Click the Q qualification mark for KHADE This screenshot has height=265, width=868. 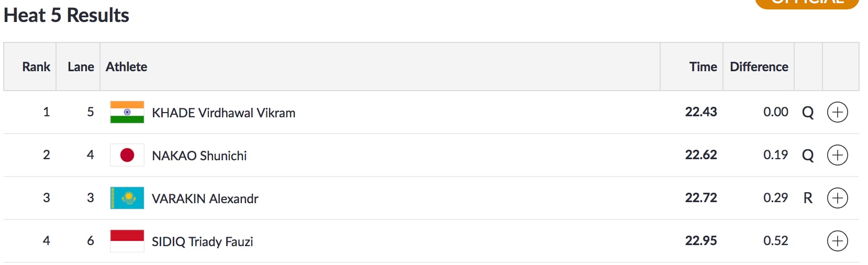point(808,113)
